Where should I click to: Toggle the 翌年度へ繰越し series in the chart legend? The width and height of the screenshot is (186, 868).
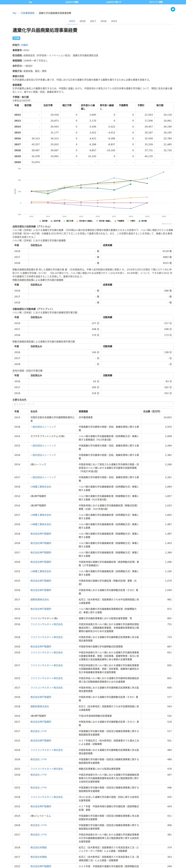click(104, 221)
